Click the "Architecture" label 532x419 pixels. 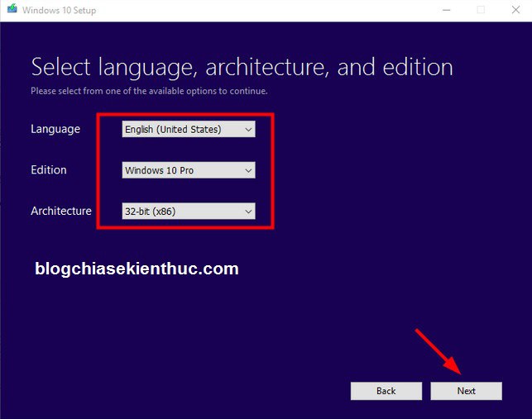pyautogui.click(x=61, y=211)
